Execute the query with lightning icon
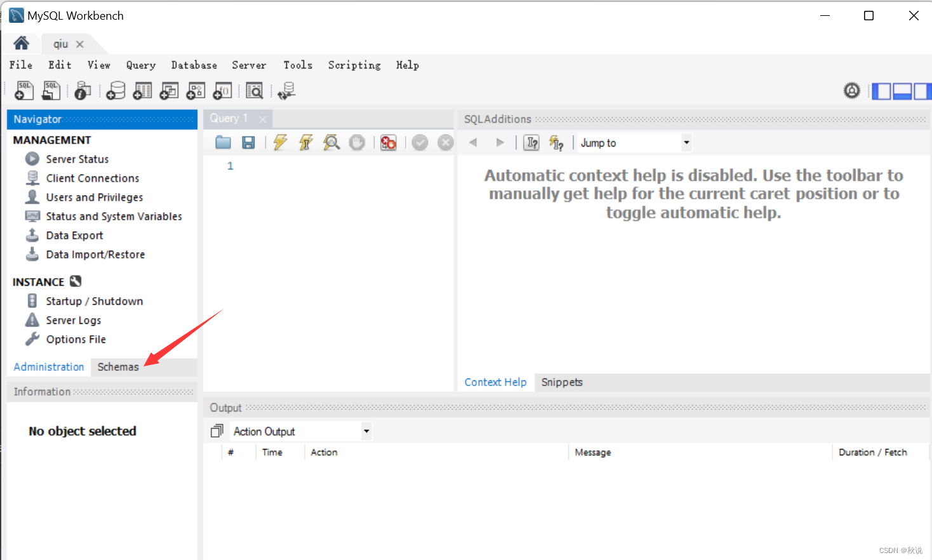This screenshot has height=560, width=932. point(280,142)
